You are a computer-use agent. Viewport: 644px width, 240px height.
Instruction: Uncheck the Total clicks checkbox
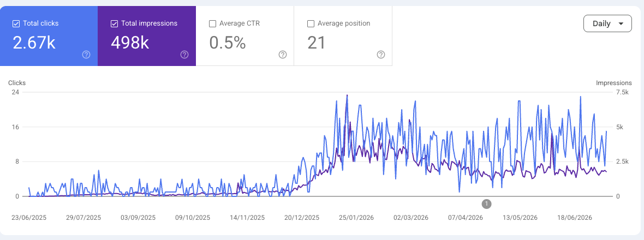tap(16, 24)
